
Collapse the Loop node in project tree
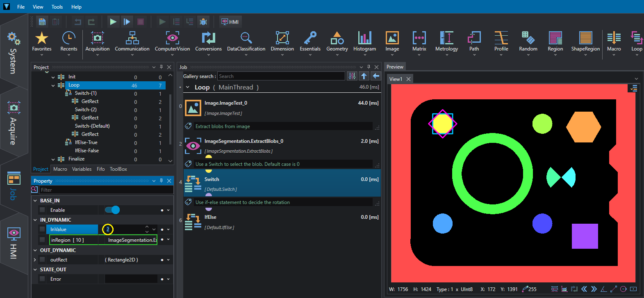pos(53,85)
